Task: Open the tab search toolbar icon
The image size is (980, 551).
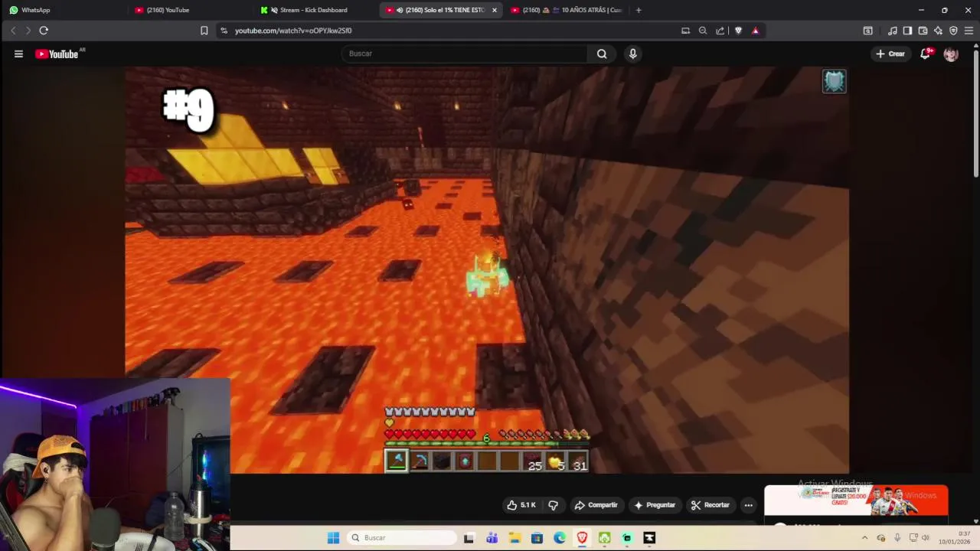Action: click(867, 31)
